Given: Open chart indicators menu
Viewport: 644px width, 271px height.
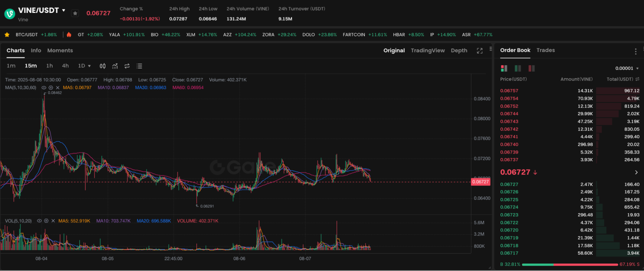Looking at the screenshot, I should point(115,66).
